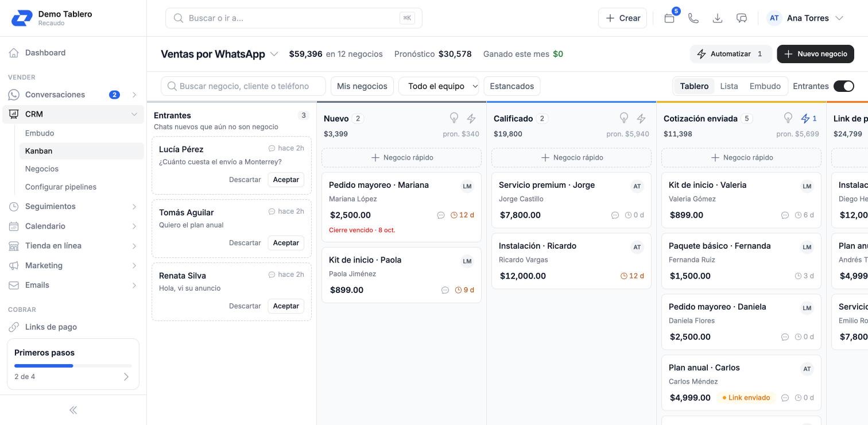This screenshot has height=425, width=868.
Task: Expand Conversaciones in sidebar
Action: [x=134, y=95]
